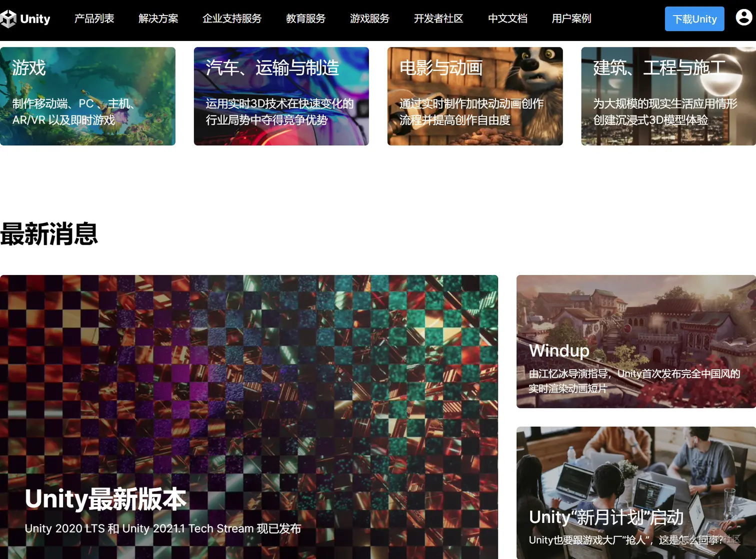This screenshot has height=559, width=756.
Task: Open the 电影与动画 card
Action: click(x=475, y=96)
